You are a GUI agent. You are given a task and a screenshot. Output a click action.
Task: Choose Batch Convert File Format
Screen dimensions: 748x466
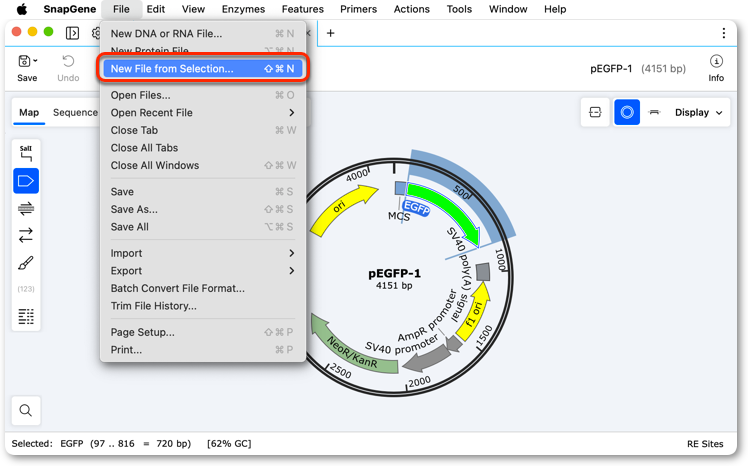tap(203, 289)
